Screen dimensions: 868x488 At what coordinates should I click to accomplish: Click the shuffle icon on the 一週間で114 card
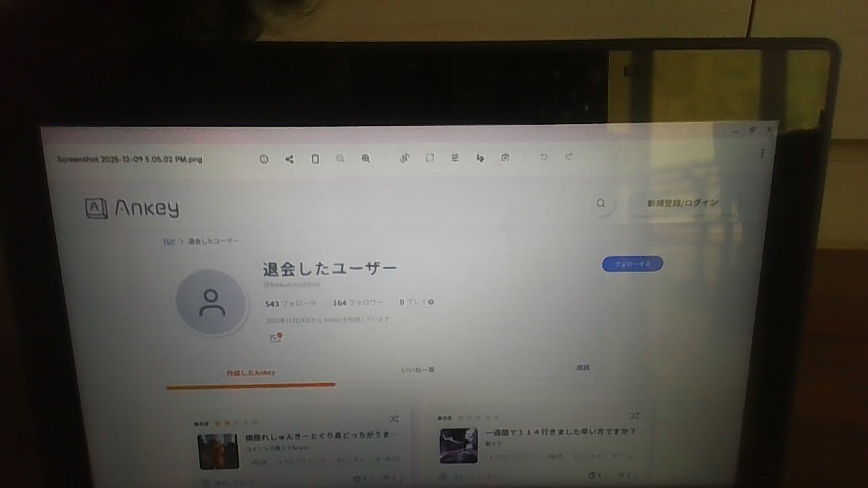pos(633,415)
